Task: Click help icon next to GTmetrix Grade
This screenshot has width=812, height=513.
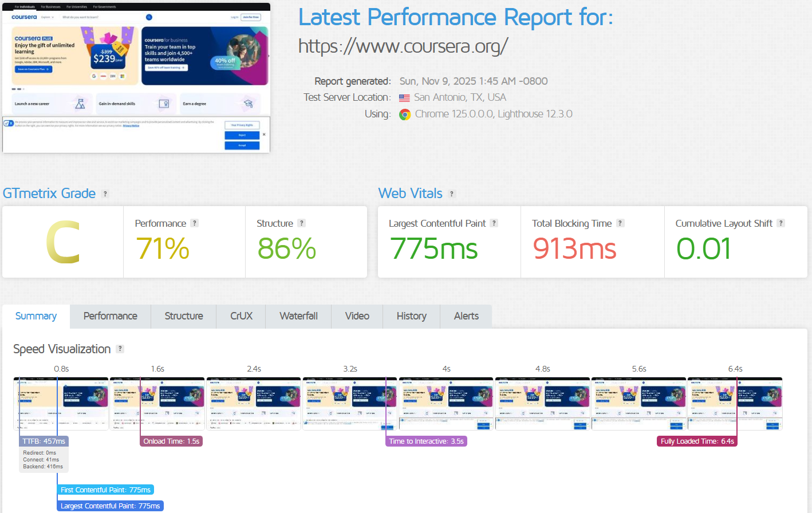Action: (105, 194)
